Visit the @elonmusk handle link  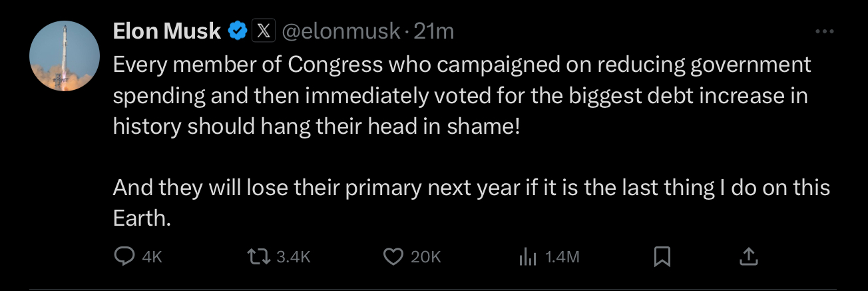click(342, 31)
